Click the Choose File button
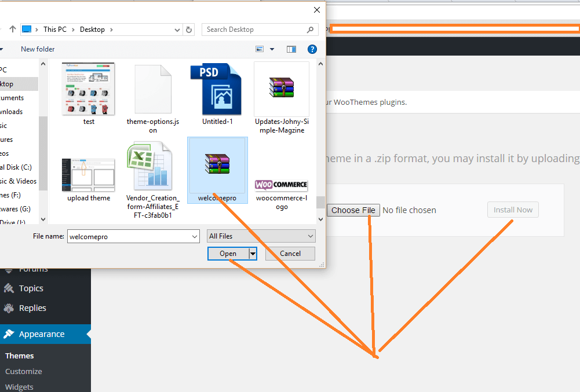 point(353,210)
